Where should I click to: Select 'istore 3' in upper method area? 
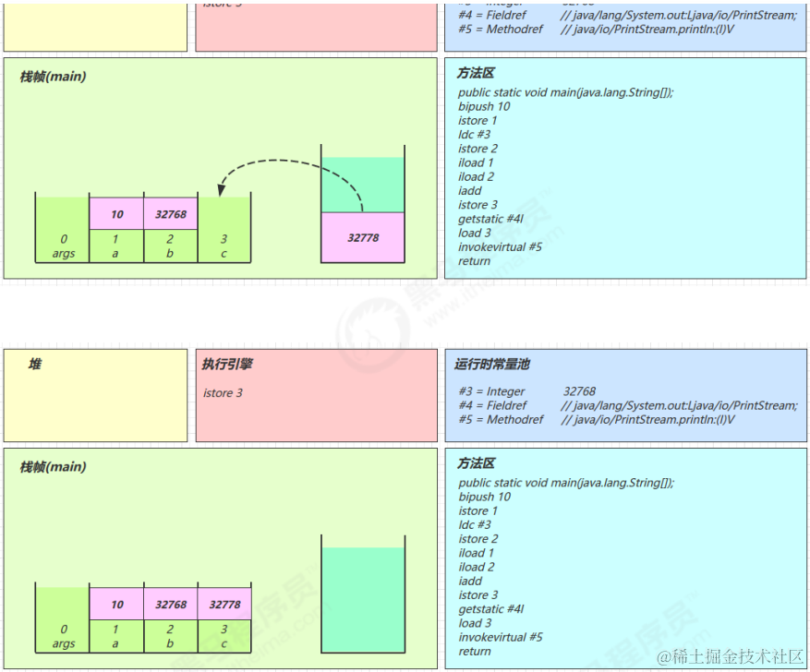click(x=478, y=205)
